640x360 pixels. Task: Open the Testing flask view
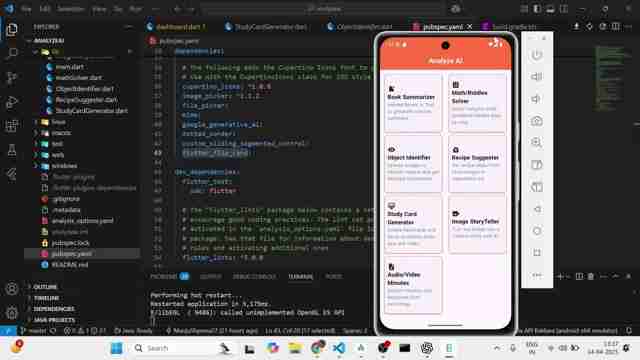(12, 150)
